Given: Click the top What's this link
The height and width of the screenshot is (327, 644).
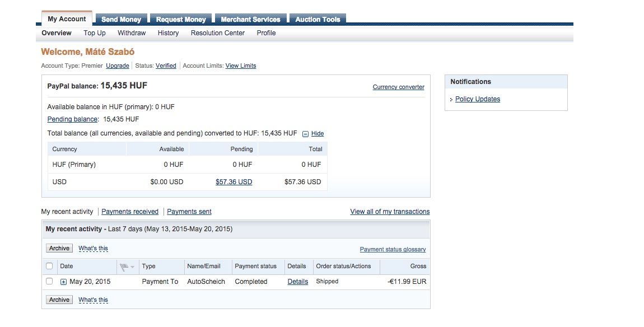Looking at the screenshot, I should (93, 248).
